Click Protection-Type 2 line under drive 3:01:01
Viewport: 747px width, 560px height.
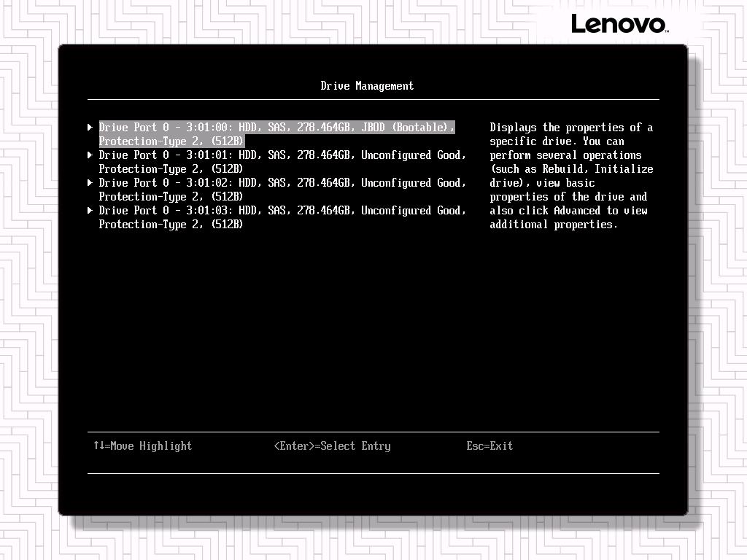click(x=171, y=169)
